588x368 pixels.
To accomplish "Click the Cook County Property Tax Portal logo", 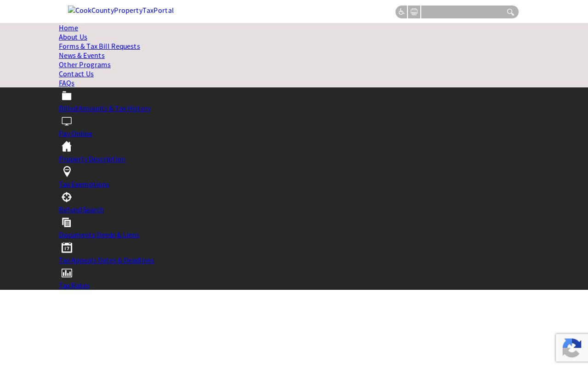I will pyautogui.click(x=121, y=10).
